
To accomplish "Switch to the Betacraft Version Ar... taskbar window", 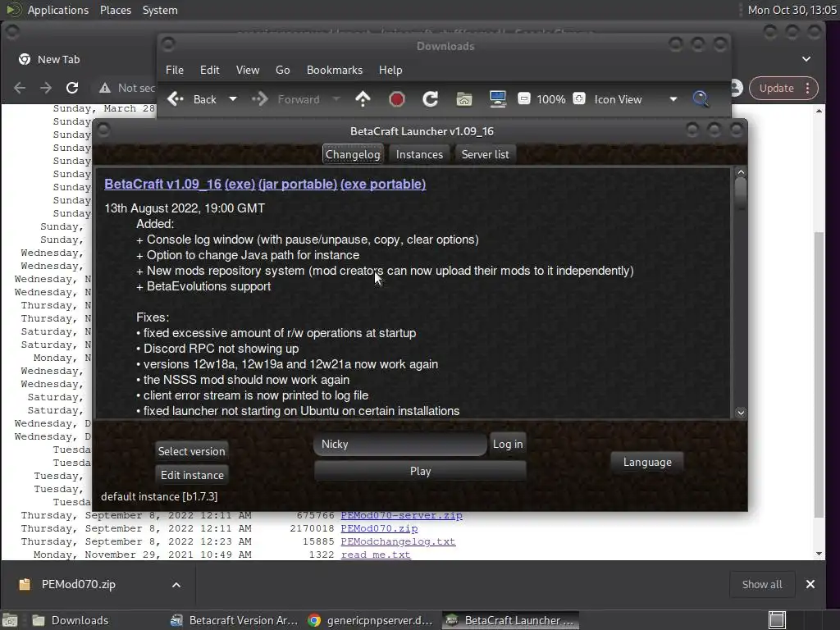I will 235,620.
